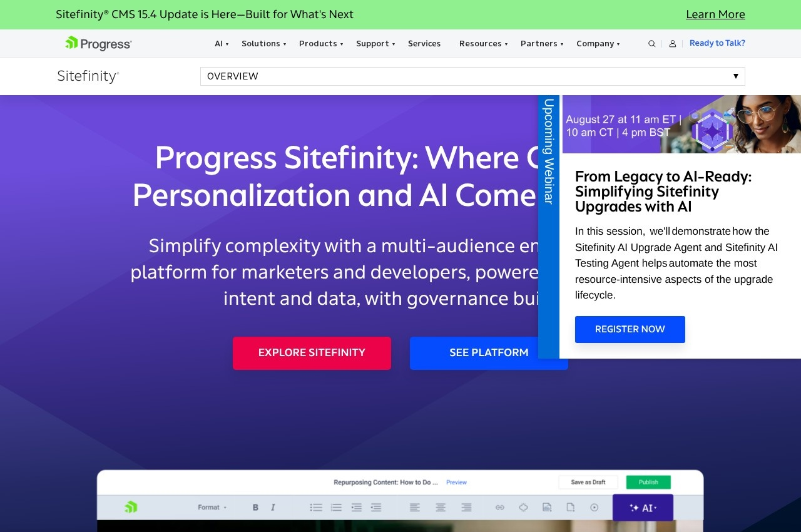Image resolution: width=801 pixels, height=532 pixels.
Task: Expand the Solutions dropdown menu
Action: pyautogui.click(x=263, y=44)
